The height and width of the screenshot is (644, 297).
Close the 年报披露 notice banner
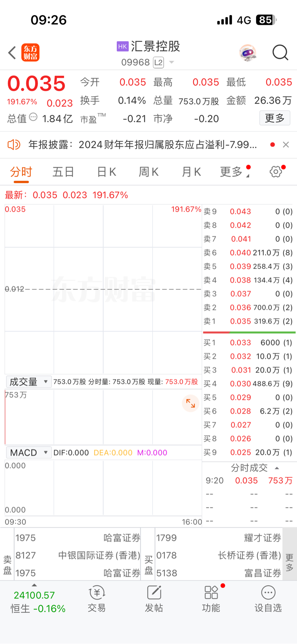pyautogui.click(x=286, y=144)
